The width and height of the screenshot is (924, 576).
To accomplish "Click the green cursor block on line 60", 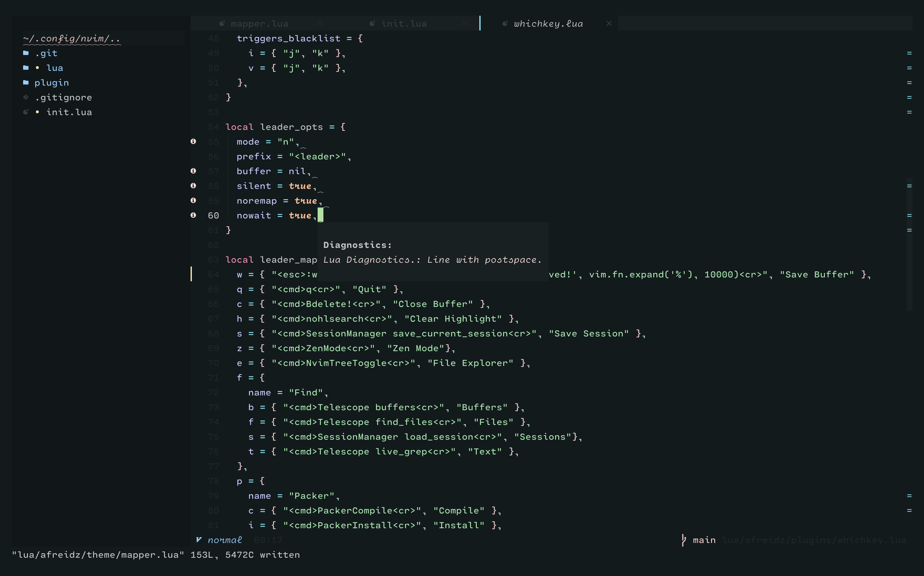I will 321,215.
